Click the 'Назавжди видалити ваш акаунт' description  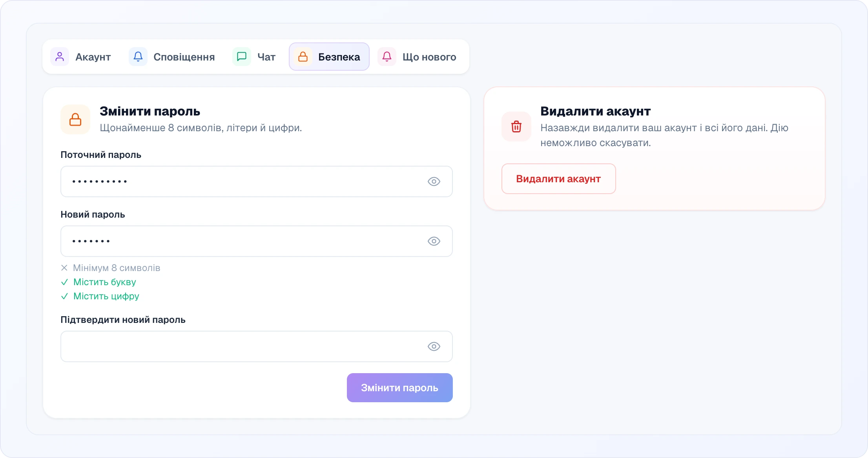pyautogui.click(x=664, y=135)
